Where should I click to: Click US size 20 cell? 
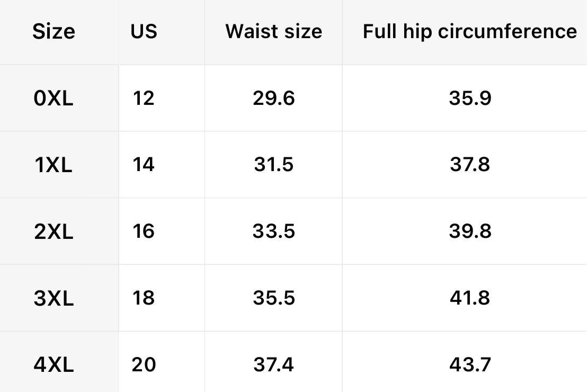pos(144,365)
